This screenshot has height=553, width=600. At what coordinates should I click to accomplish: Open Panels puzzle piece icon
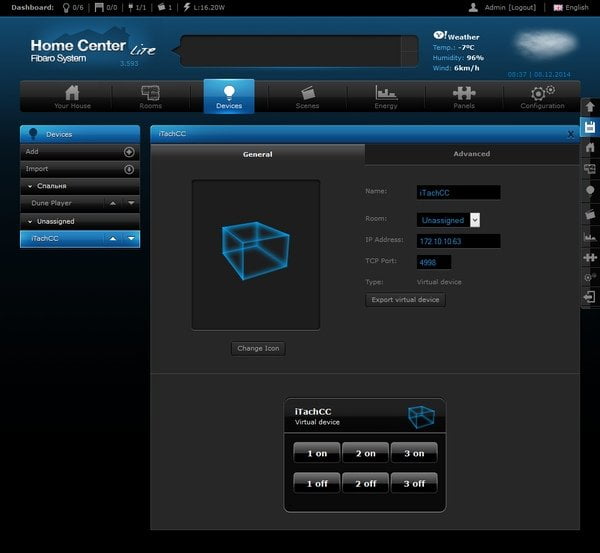(464, 93)
